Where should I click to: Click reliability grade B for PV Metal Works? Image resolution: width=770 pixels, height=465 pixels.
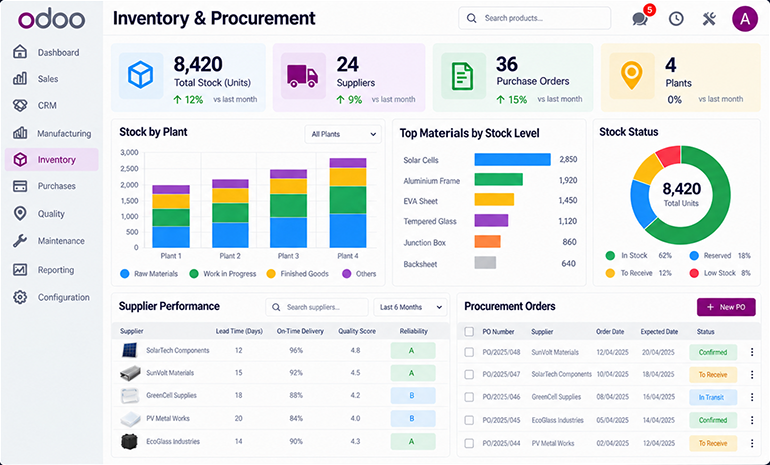412,418
